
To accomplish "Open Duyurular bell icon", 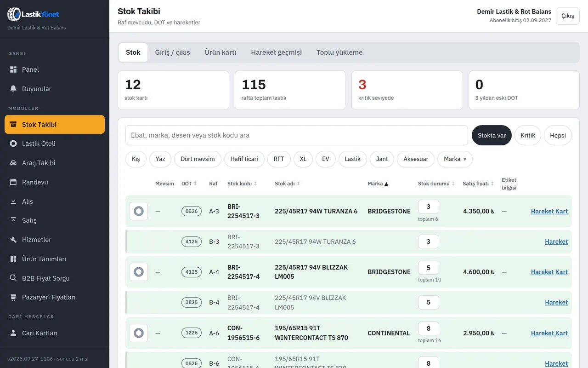I will tap(13, 89).
